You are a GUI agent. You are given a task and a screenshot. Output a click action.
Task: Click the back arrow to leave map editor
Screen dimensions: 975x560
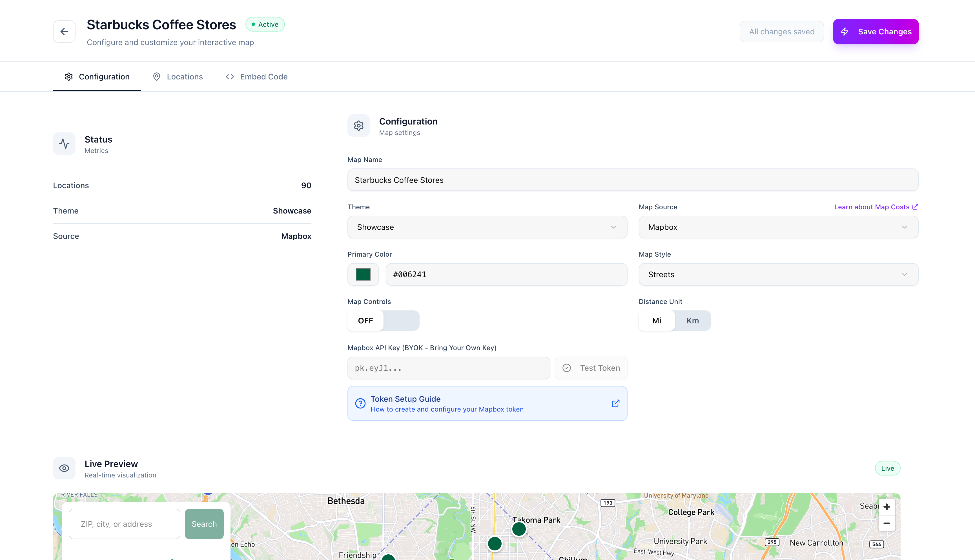64,31
